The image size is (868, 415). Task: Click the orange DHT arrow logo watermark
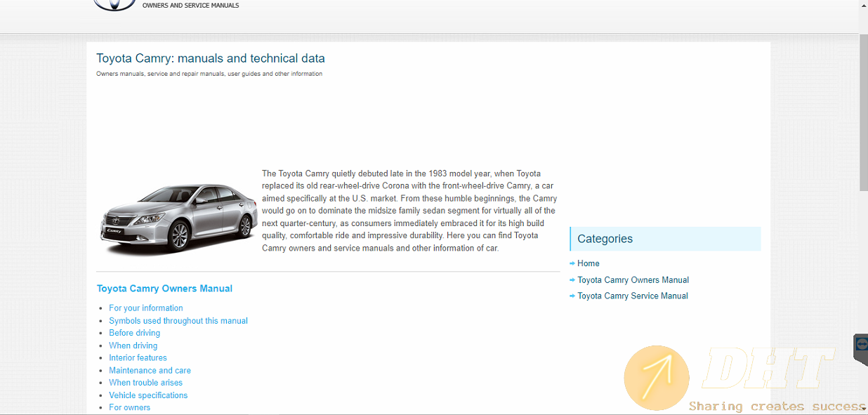point(657,378)
